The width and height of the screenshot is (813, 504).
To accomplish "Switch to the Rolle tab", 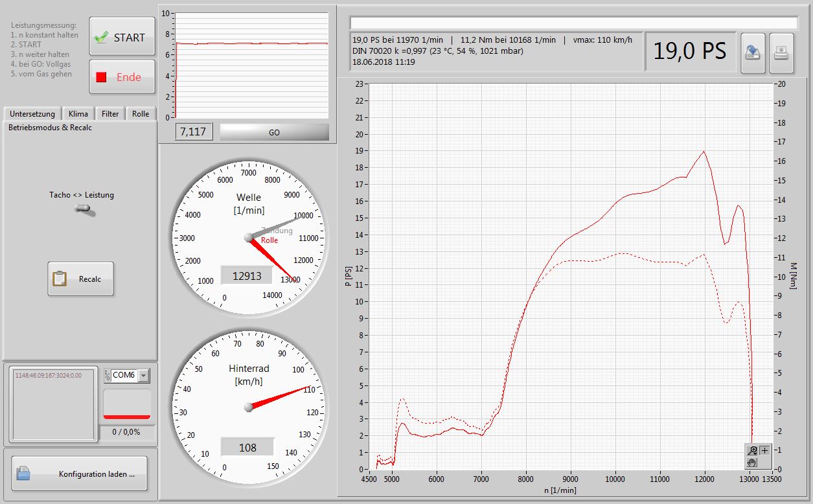I will point(141,114).
